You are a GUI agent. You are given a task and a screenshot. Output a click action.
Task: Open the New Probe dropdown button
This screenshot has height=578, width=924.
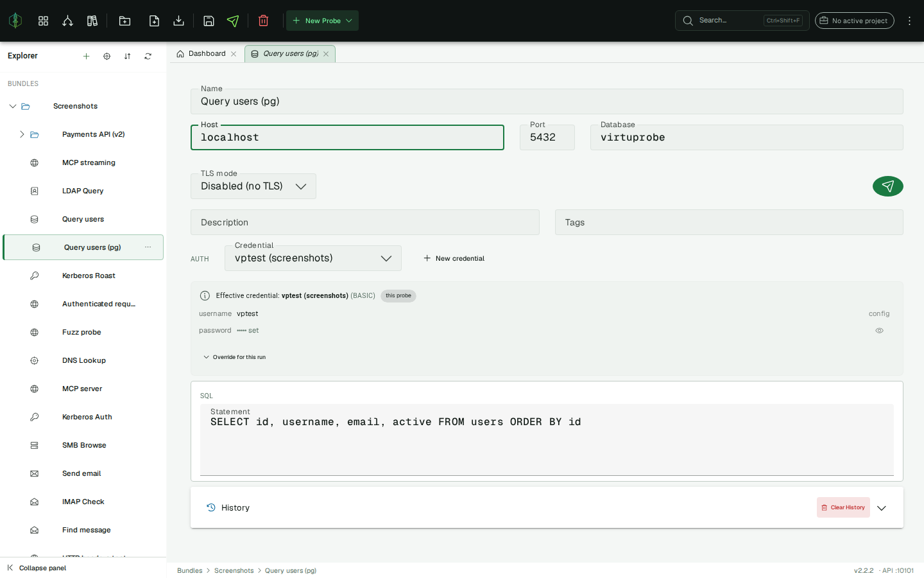point(322,21)
